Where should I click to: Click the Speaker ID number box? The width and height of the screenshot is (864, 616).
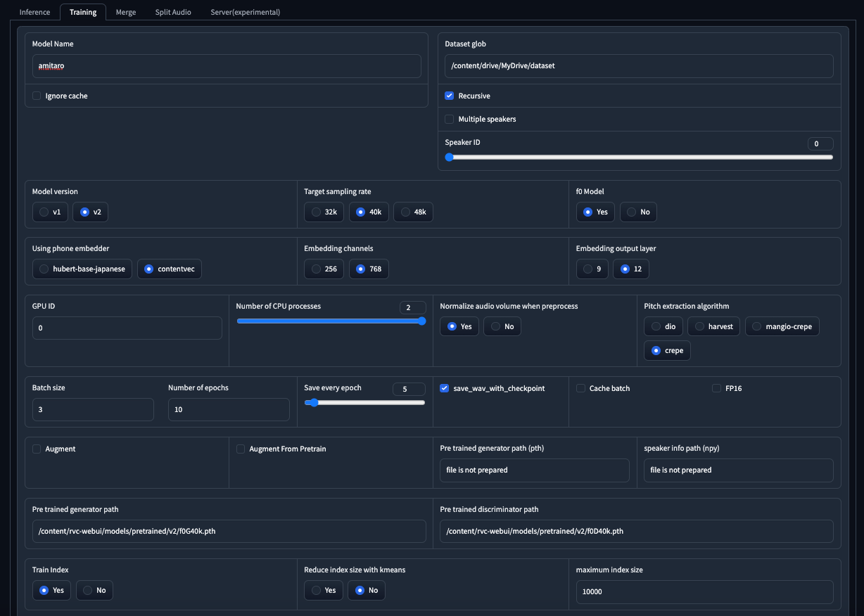click(820, 143)
